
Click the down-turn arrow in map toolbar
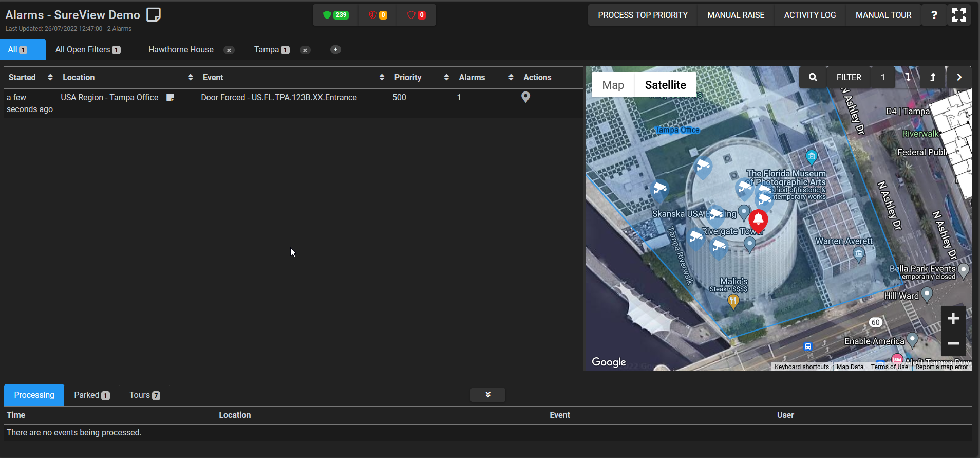pos(908,77)
